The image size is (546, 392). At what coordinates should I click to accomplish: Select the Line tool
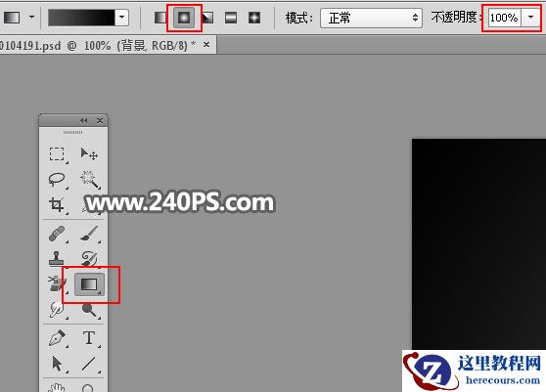89,364
